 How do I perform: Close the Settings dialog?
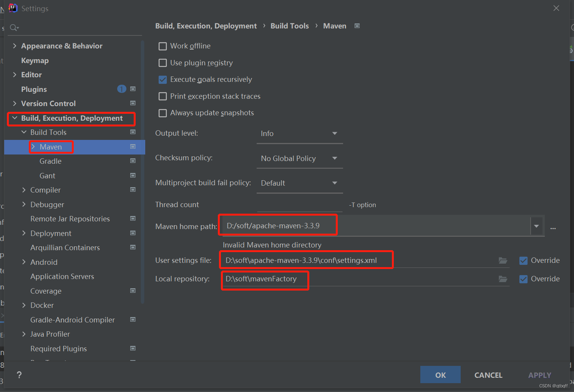coord(556,8)
